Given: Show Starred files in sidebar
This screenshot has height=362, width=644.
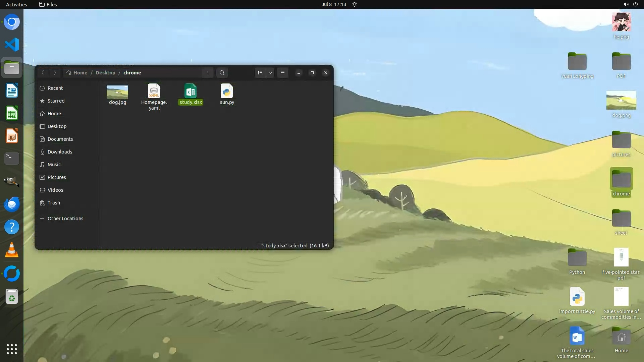Looking at the screenshot, I should point(56,101).
